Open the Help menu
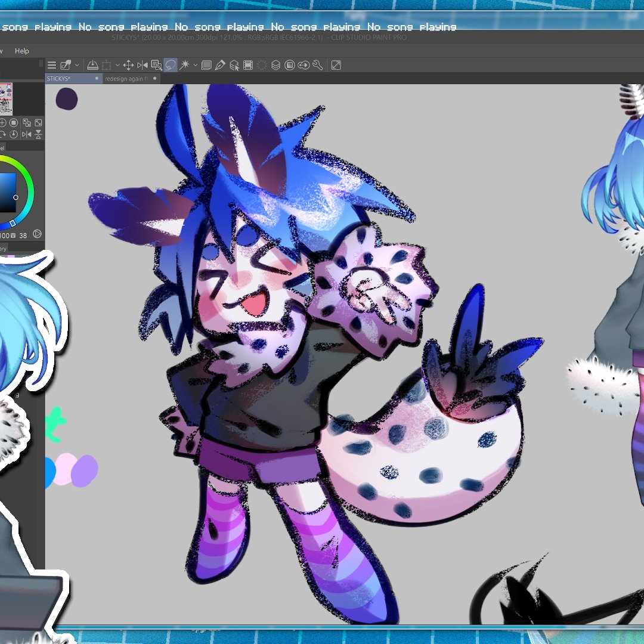Image resolution: width=644 pixels, height=644 pixels. 22,51
